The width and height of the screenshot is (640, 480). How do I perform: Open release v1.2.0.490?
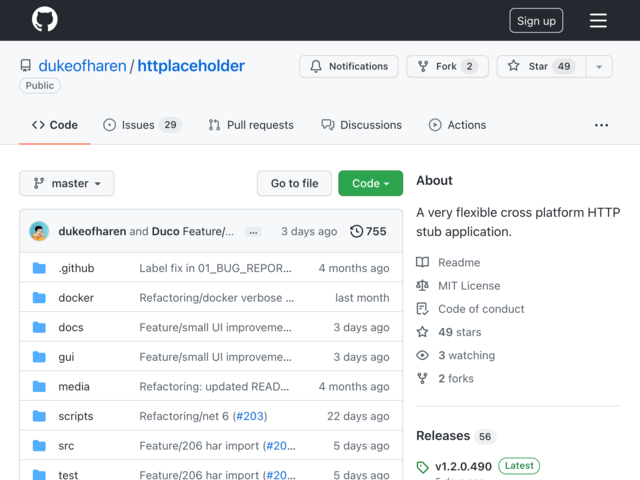(x=463, y=466)
